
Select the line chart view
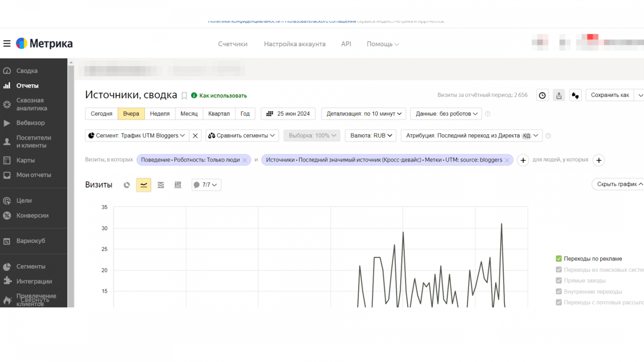tap(144, 185)
